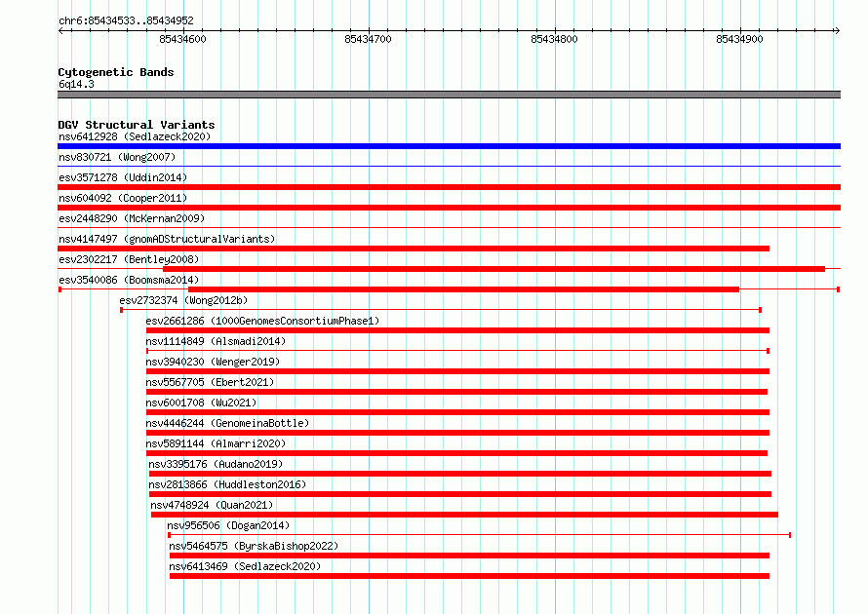Select the red nsv6001708 Wu2021 bar
This screenshot has height=614, width=868.
(x=457, y=412)
